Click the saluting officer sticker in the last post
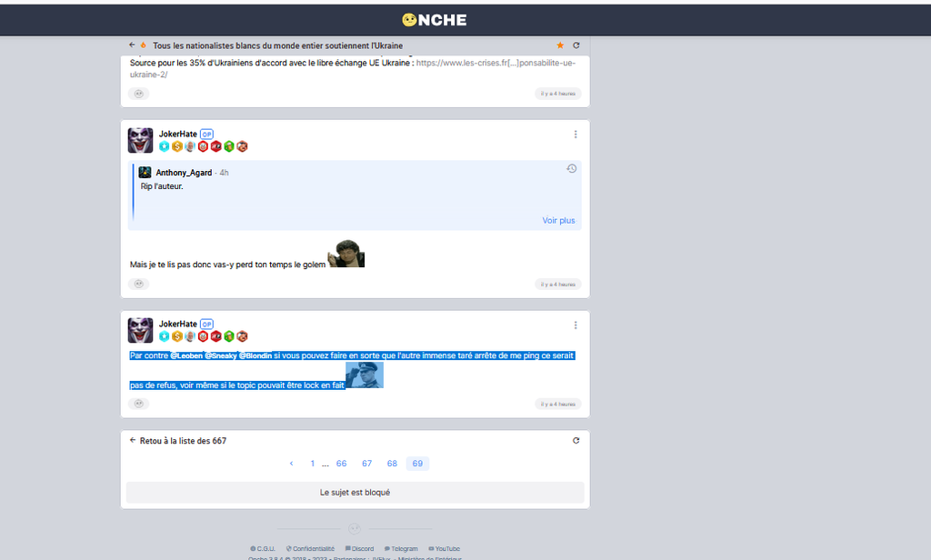This screenshot has height=560, width=931. pyautogui.click(x=365, y=375)
